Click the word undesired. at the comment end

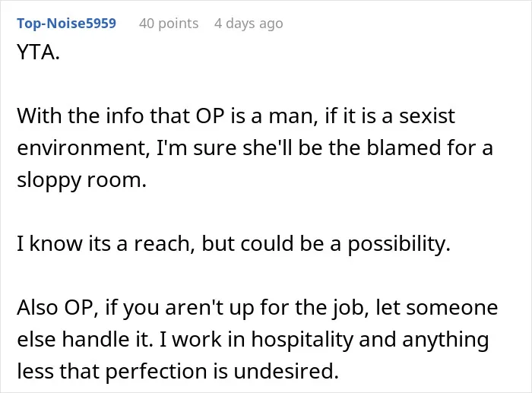286,371
